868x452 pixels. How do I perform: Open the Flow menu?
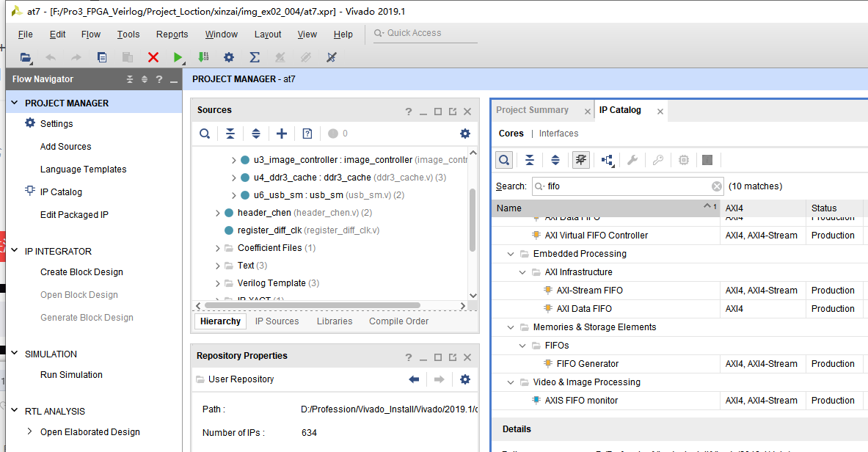pyautogui.click(x=91, y=34)
